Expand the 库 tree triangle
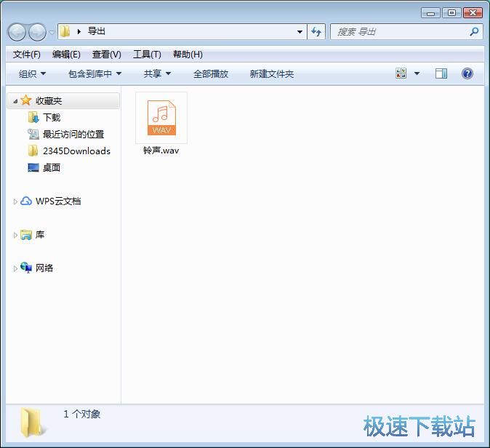The width and height of the screenshot is (490, 448). pos(15,235)
